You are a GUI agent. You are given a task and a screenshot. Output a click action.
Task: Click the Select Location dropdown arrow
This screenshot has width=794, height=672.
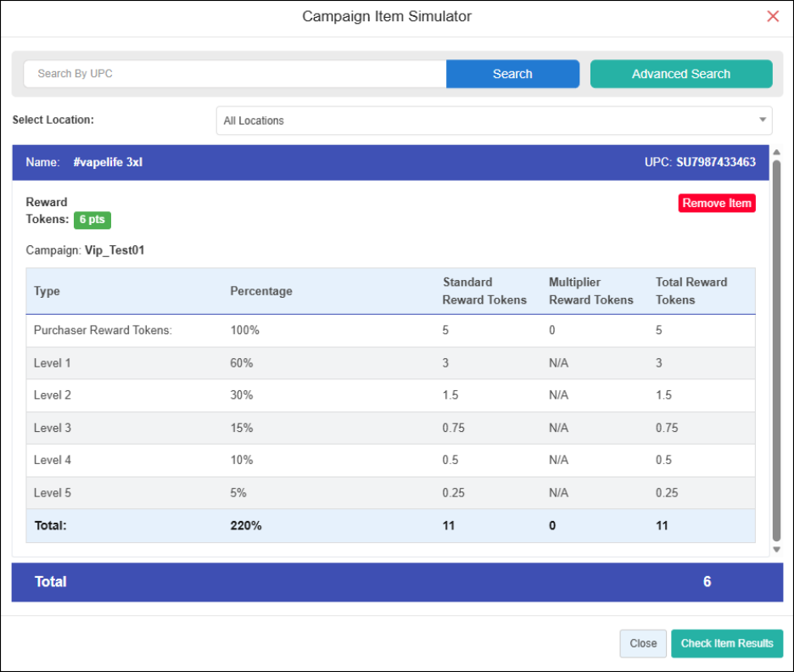point(762,120)
